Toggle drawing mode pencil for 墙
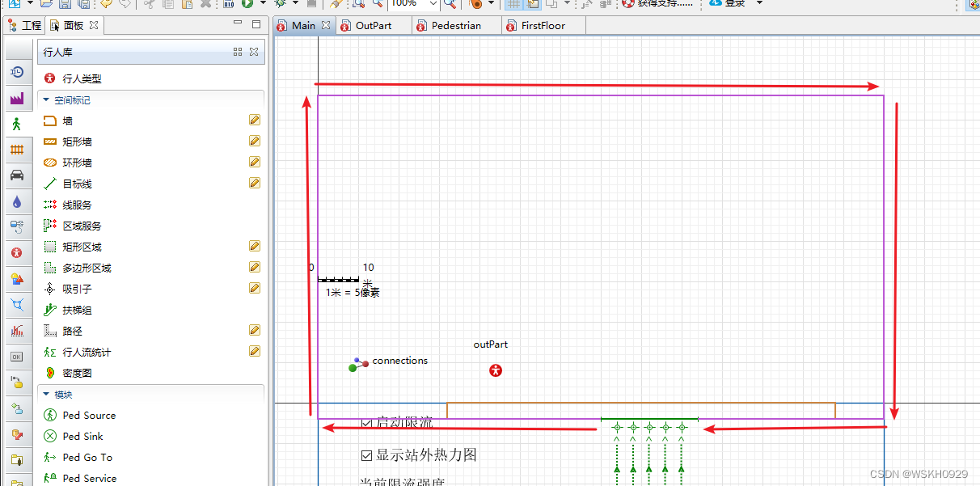 [255, 120]
